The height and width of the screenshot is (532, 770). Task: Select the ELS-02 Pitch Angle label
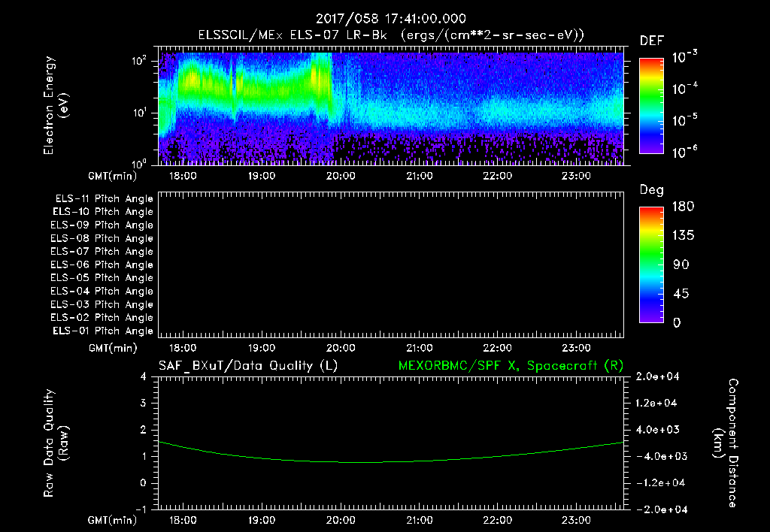coord(102,318)
